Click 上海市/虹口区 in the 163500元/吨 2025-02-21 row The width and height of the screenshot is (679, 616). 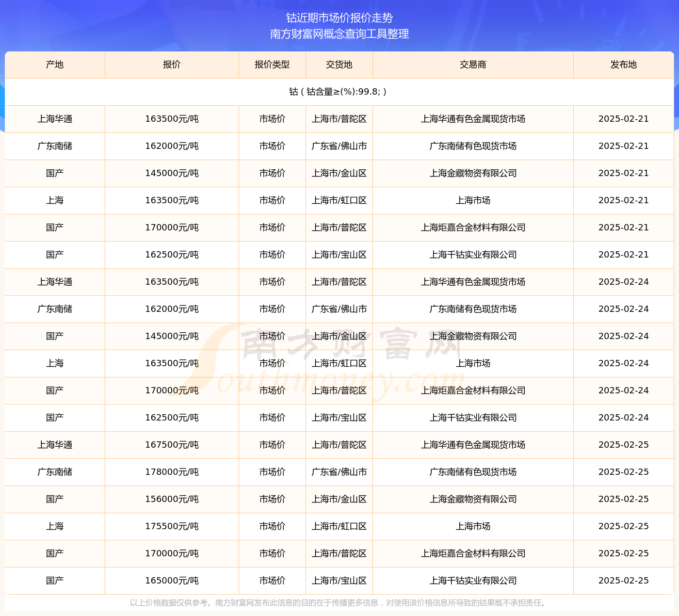[339, 200]
